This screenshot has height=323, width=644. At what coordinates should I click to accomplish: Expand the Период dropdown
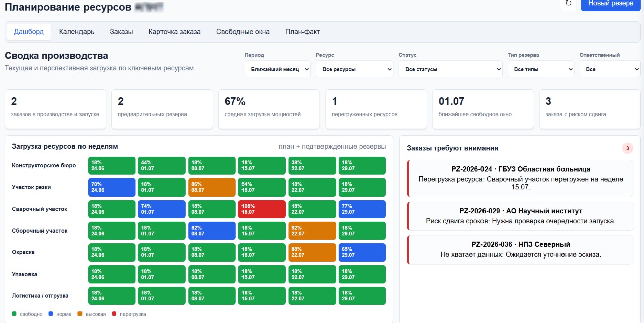(x=278, y=69)
